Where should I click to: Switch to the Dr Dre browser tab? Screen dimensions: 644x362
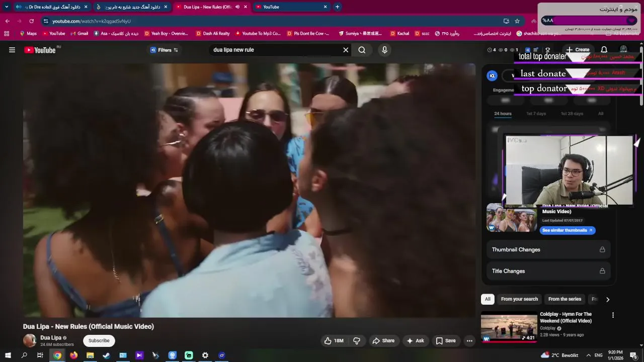point(51,7)
